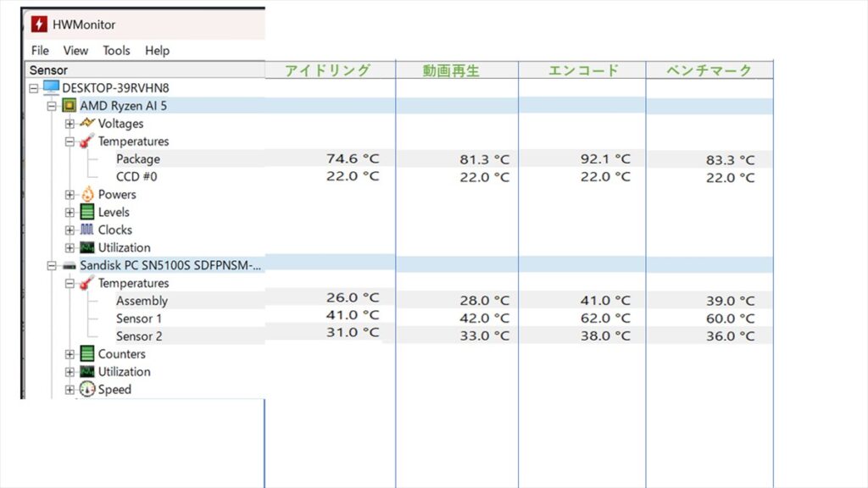
Task: Click the 74.6 °C idle Package value
Action: [353, 158]
